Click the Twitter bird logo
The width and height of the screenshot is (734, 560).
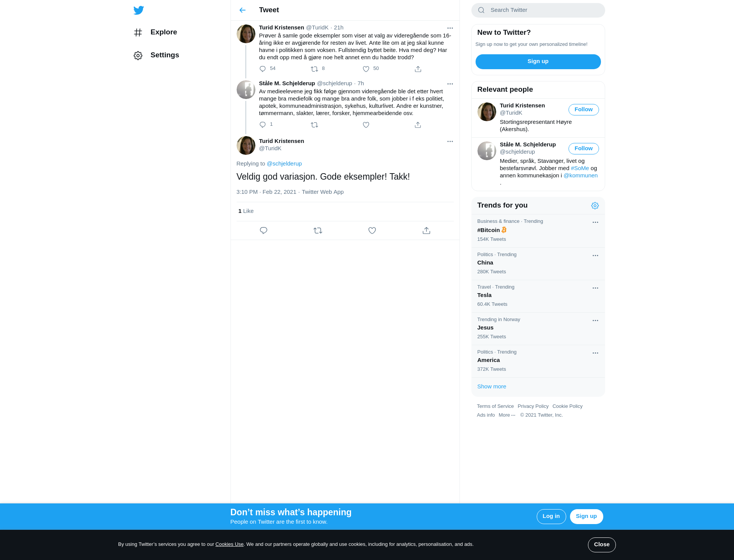click(139, 10)
